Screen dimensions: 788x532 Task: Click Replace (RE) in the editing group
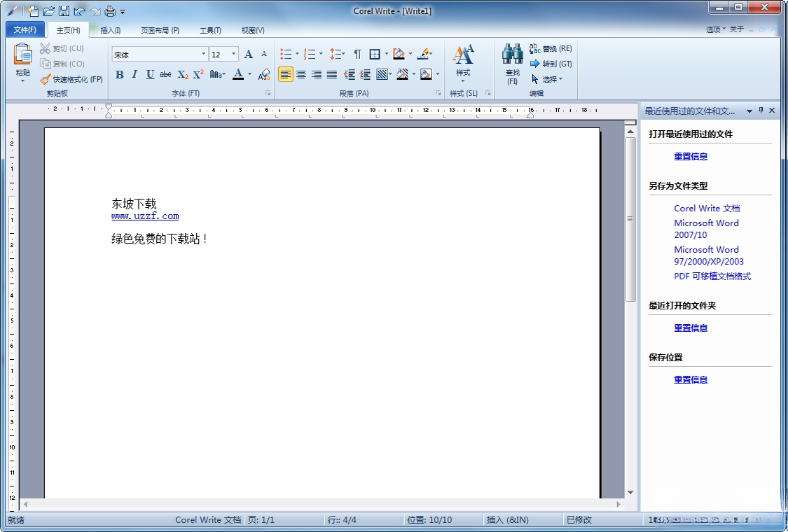pos(551,48)
